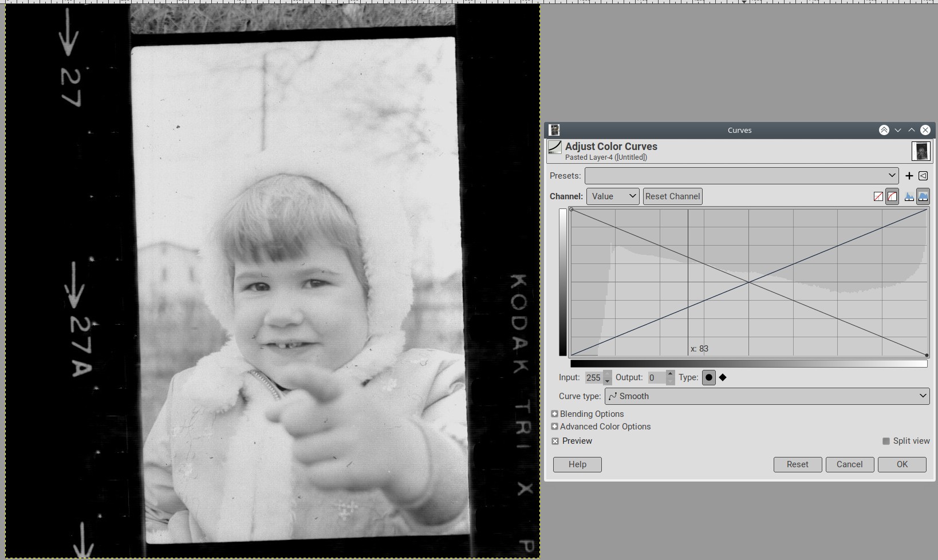This screenshot has width=938, height=560.
Task: Select the adjust curves perceptual icon
Action: coord(892,196)
